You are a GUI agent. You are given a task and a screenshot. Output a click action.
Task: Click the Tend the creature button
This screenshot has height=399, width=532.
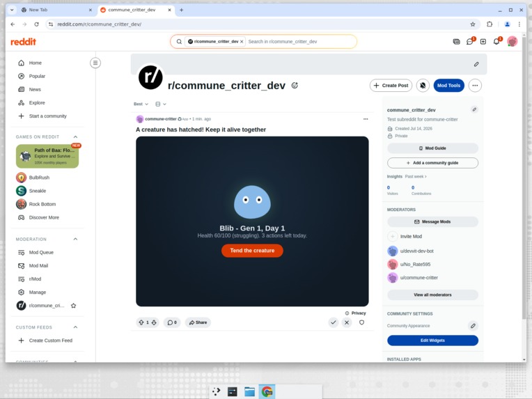pyautogui.click(x=252, y=251)
